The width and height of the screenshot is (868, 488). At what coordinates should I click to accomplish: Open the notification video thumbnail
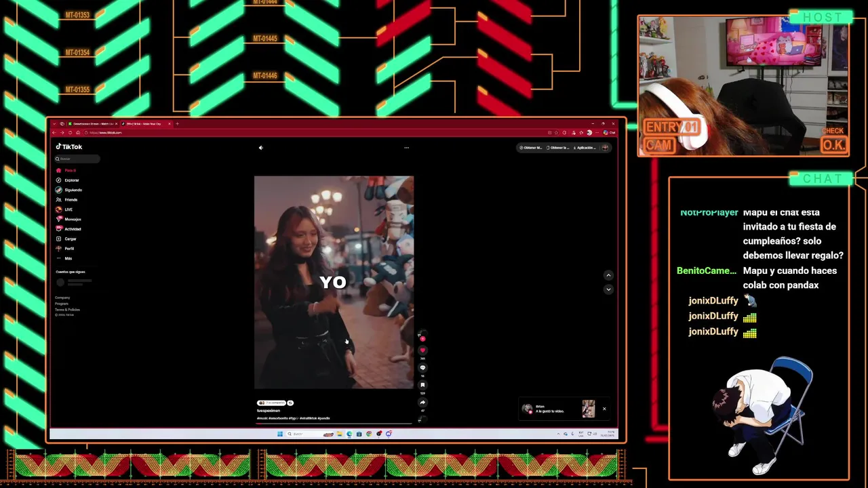click(x=588, y=408)
